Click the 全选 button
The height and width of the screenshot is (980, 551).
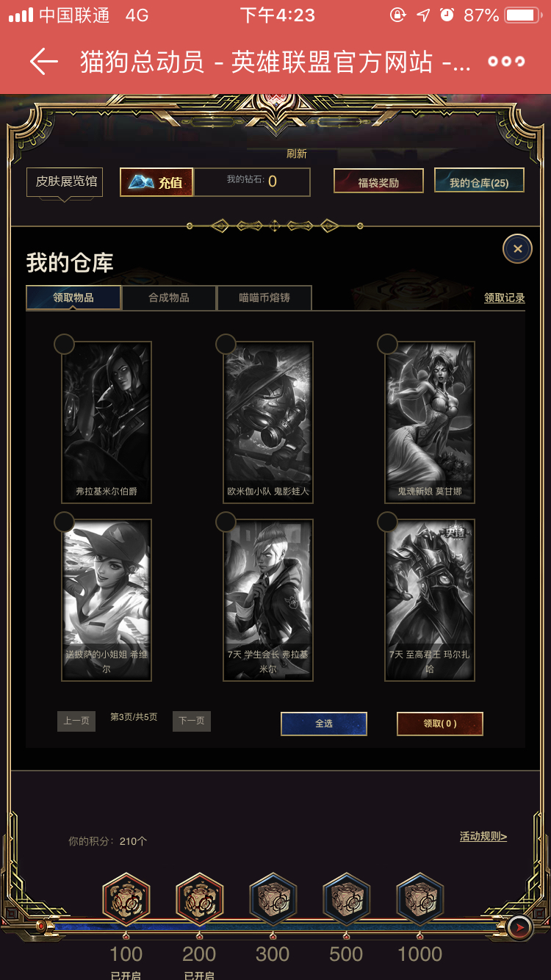[324, 724]
